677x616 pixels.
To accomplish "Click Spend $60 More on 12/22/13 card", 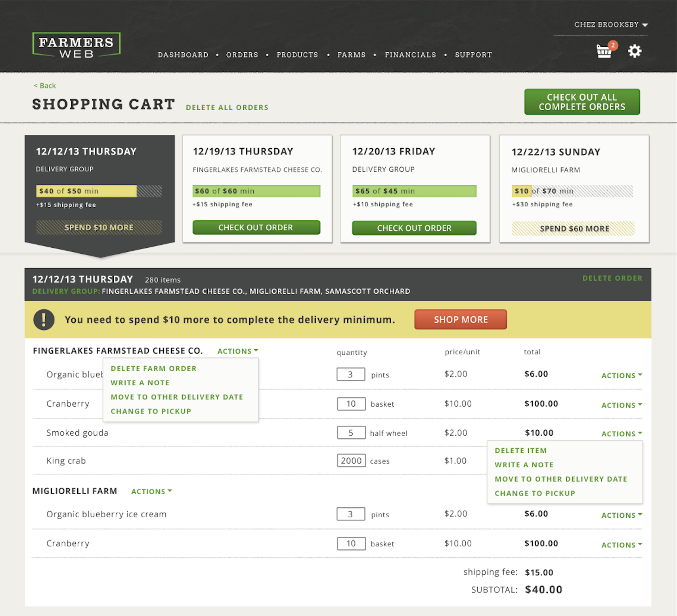I will pyautogui.click(x=573, y=229).
